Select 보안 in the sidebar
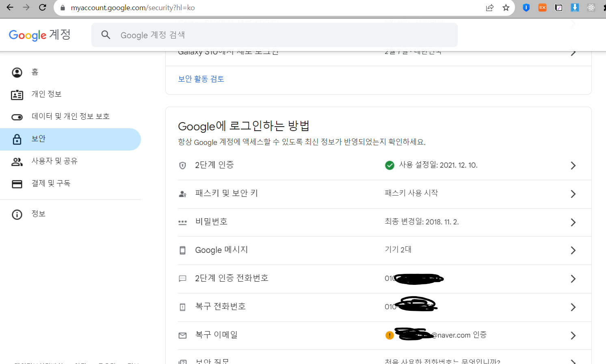Screen dimensions: 606x364 coord(70,139)
